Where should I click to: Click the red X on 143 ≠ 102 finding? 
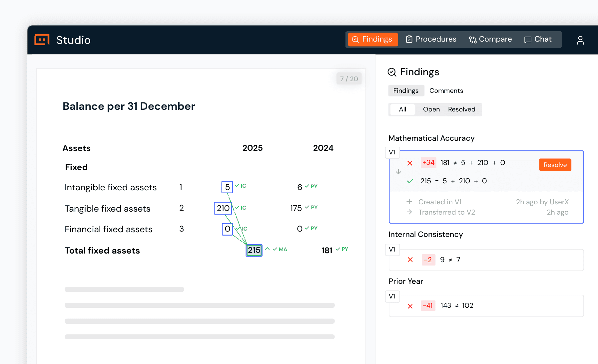click(x=410, y=306)
